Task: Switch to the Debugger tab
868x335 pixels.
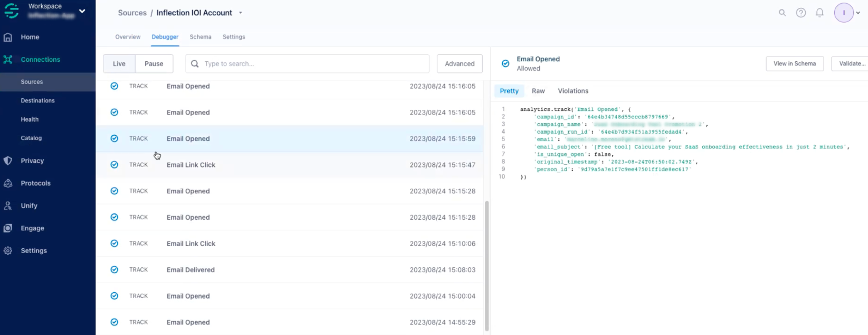Action: (x=165, y=37)
